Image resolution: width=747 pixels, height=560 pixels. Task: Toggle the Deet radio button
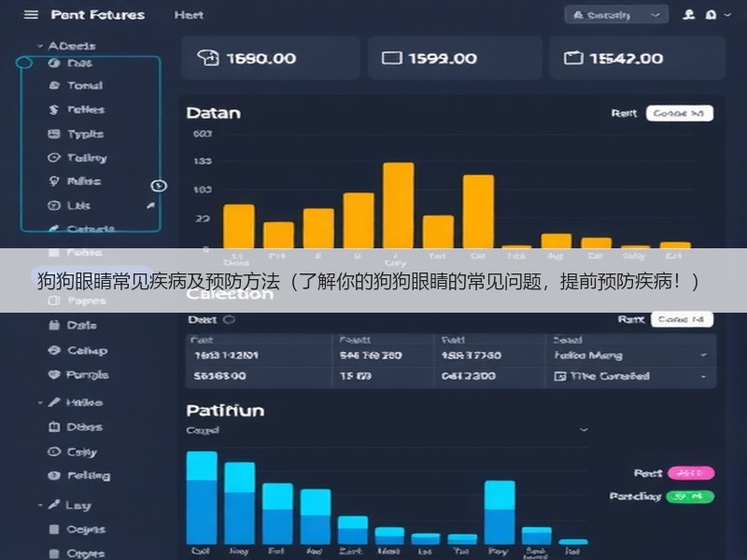click(x=229, y=319)
